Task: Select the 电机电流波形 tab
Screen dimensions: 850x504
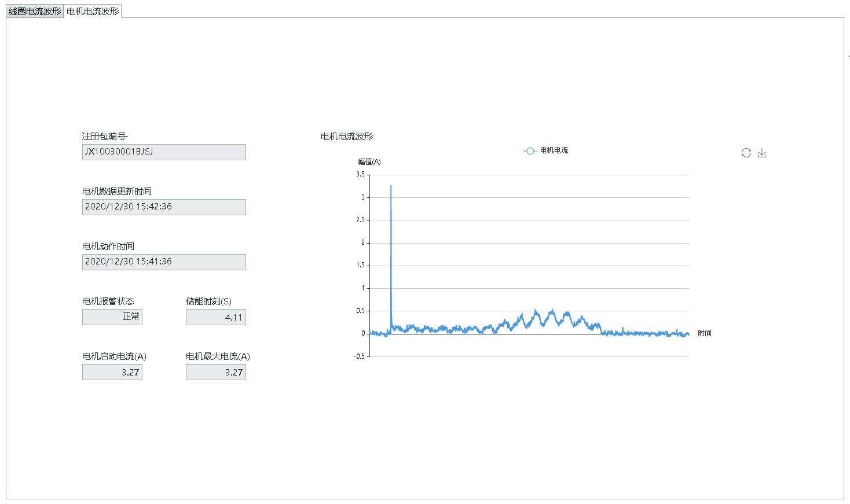Action: click(x=93, y=12)
